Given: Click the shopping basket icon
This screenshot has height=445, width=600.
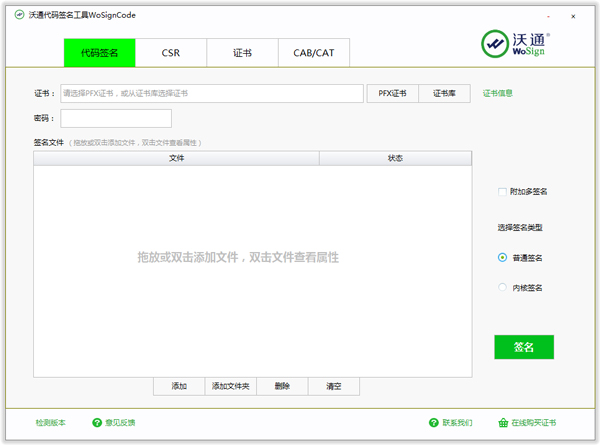Looking at the screenshot, I should pyautogui.click(x=503, y=422).
